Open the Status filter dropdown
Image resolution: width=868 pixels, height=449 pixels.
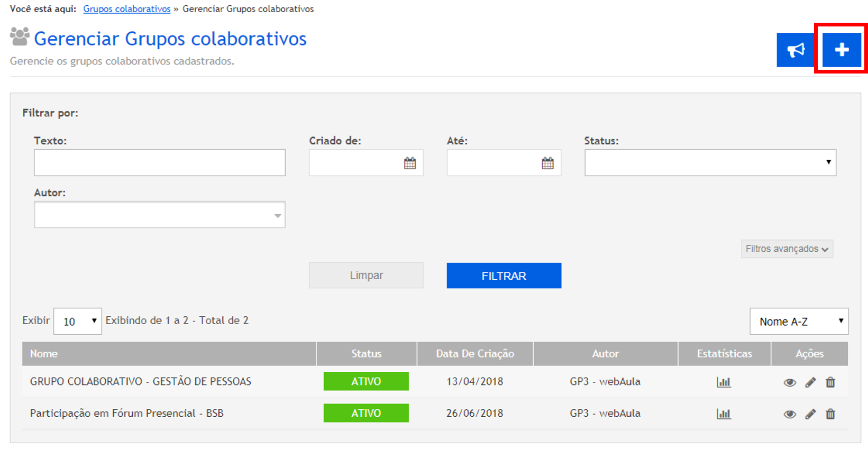point(710,162)
